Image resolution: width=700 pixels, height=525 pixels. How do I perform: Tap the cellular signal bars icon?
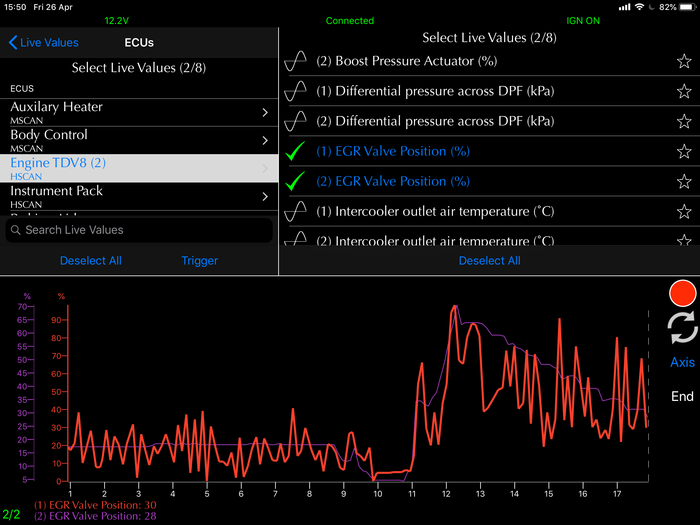point(625,7)
